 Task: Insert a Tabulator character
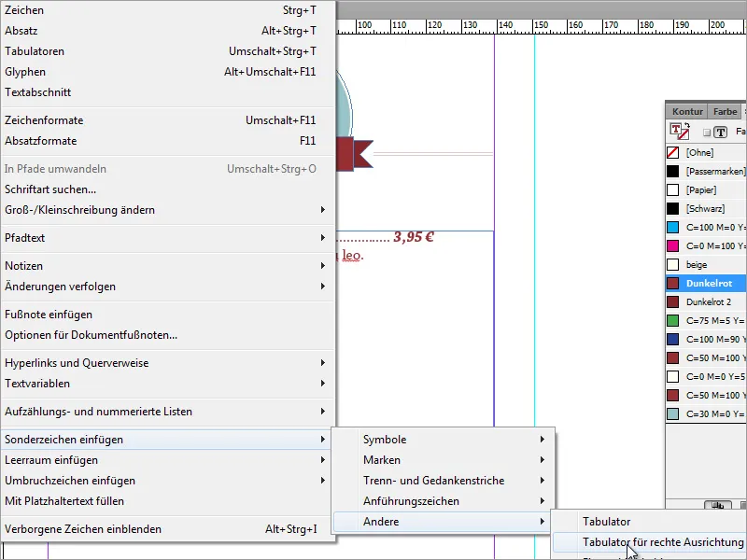649,522
